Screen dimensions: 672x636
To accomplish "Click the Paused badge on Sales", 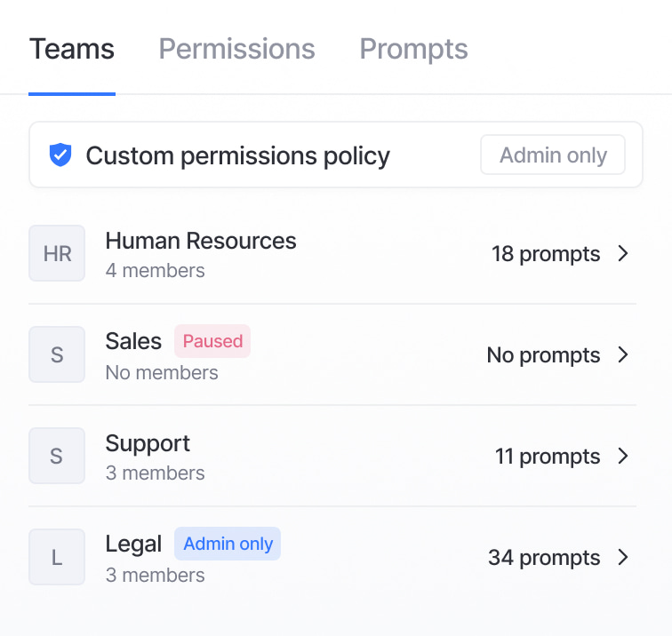I will coord(212,341).
